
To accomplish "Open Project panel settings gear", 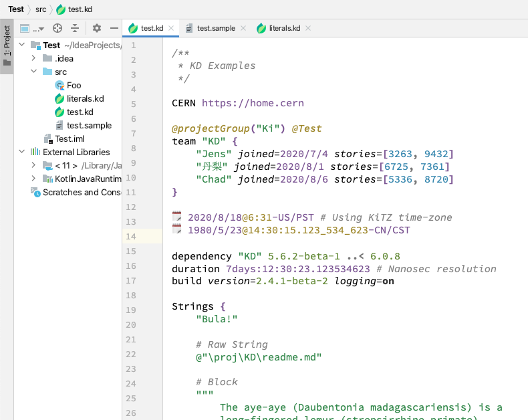I will pyautogui.click(x=97, y=28).
